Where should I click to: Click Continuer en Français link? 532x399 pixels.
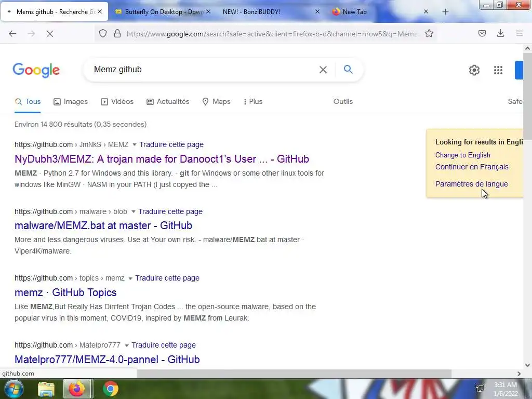[472, 167]
